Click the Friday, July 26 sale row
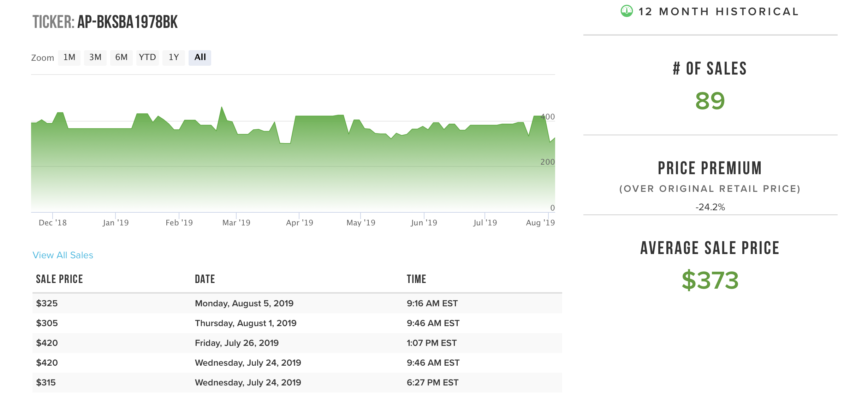 click(237, 343)
